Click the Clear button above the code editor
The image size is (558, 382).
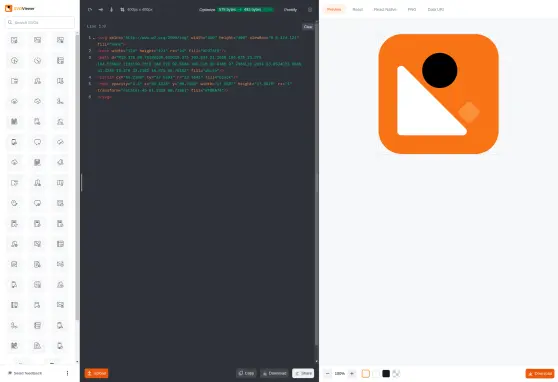pyautogui.click(x=308, y=27)
